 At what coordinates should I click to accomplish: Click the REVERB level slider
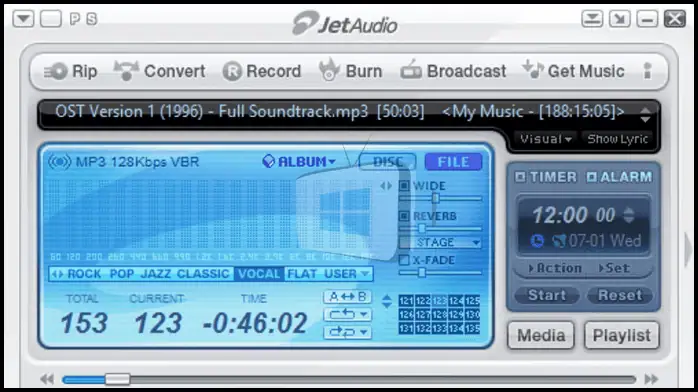click(x=440, y=229)
